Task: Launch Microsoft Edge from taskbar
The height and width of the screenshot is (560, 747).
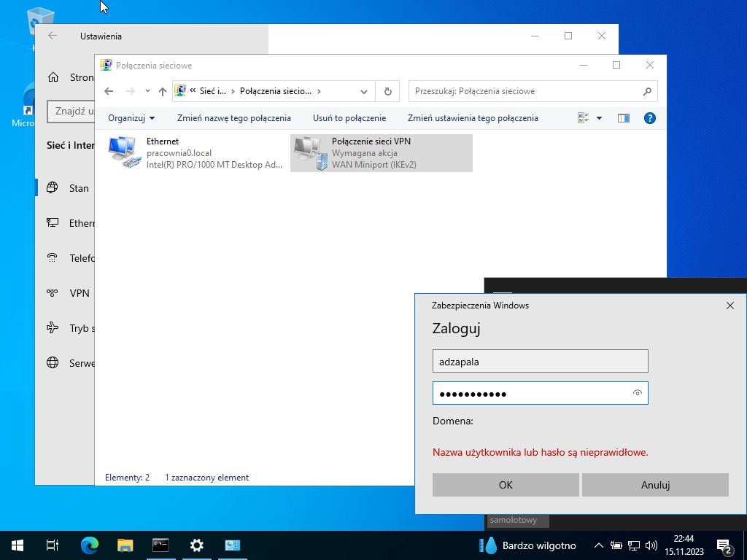Action: [89, 545]
